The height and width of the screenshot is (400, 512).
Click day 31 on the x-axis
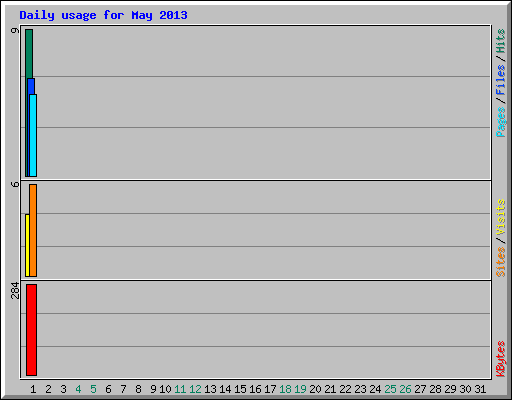point(480,389)
